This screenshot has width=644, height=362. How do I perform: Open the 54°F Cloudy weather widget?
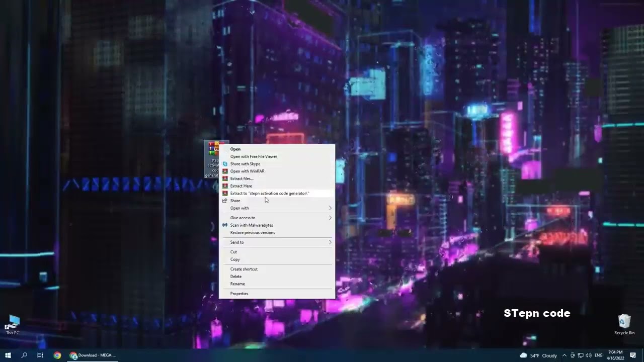tap(538, 355)
